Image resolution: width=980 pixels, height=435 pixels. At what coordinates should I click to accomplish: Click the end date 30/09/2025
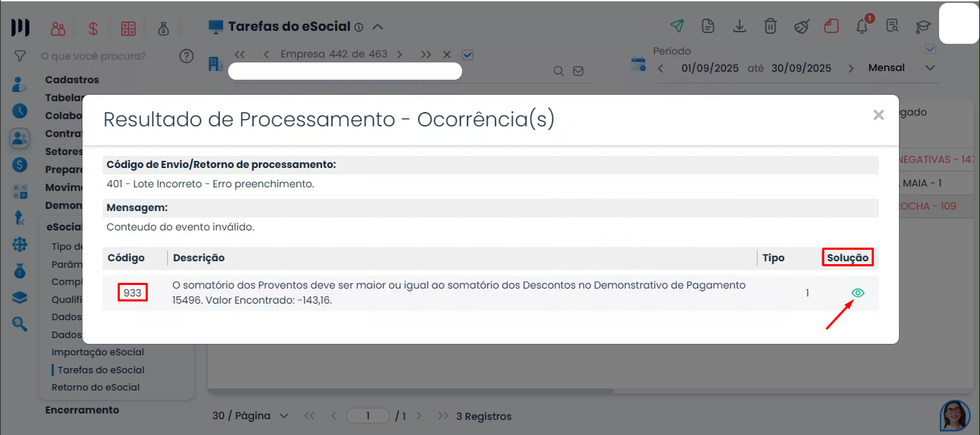801,68
